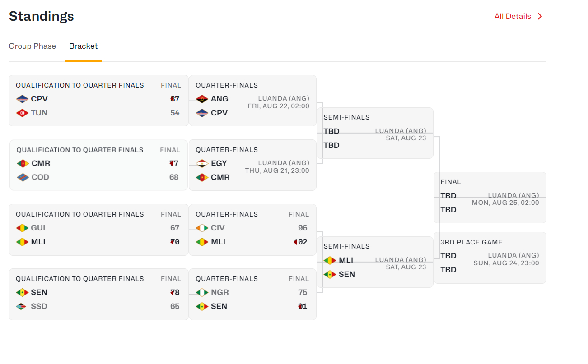The image size is (588, 364).
Task: Open the 3rd Place Game card
Action: pos(490,258)
